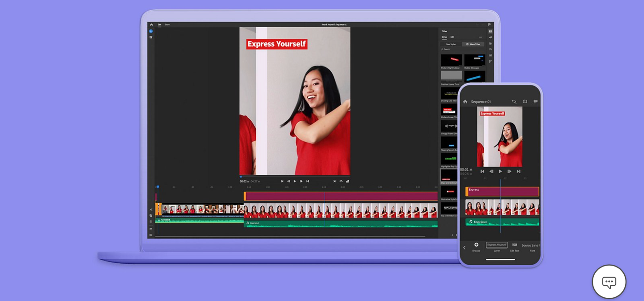Switch to the Share tab in laptop header
Viewport: 644px width, 301px height.
pos(167,25)
